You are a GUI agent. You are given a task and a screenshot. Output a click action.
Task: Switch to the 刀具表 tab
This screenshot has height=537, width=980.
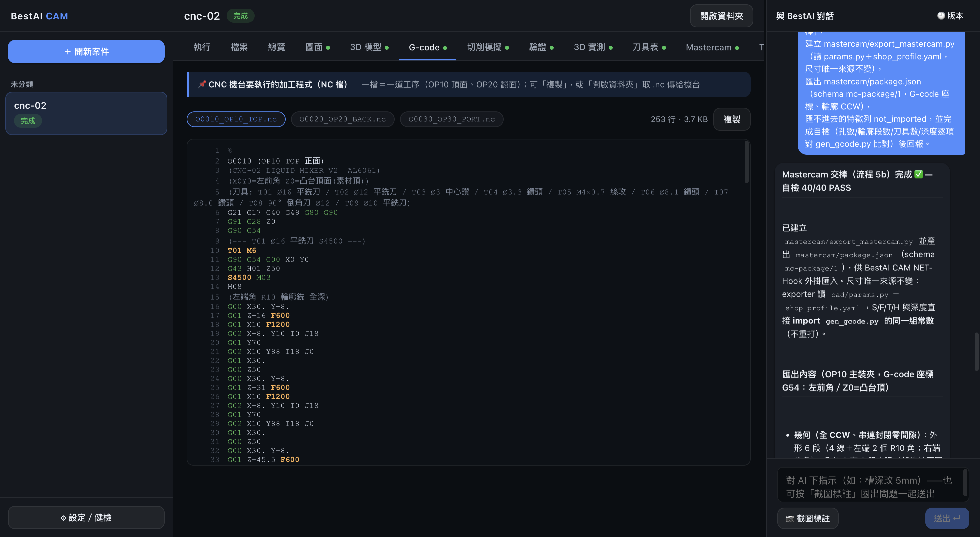[x=649, y=47]
